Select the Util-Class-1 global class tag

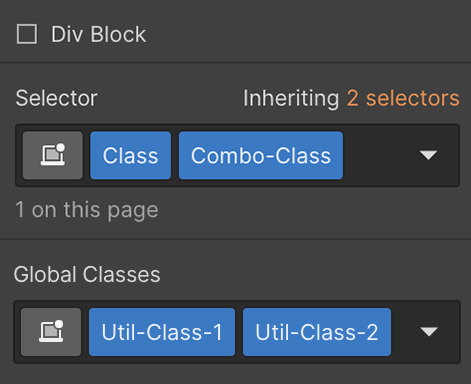click(x=162, y=332)
